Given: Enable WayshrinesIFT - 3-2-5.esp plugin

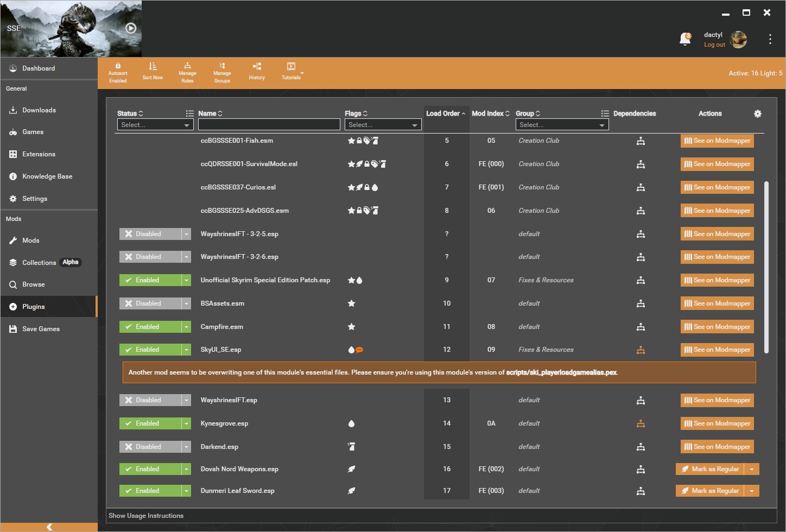Looking at the screenshot, I should click(151, 233).
